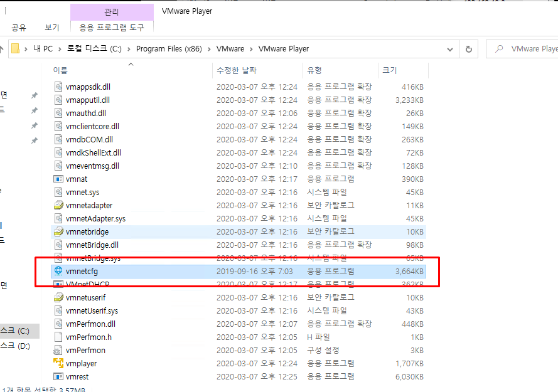This screenshot has height=392, width=558.
Task: Click the vmnetcfg globe icon
Action: click(x=58, y=271)
